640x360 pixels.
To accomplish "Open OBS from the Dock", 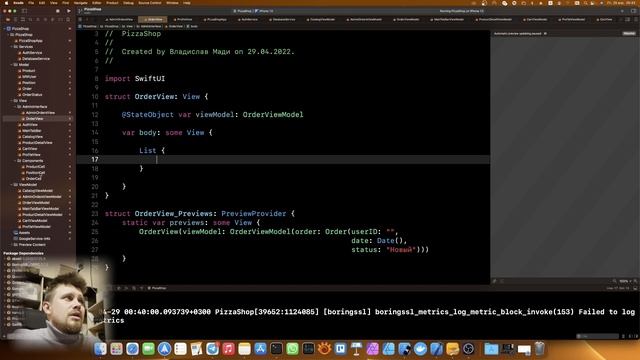I will [468, 349].
